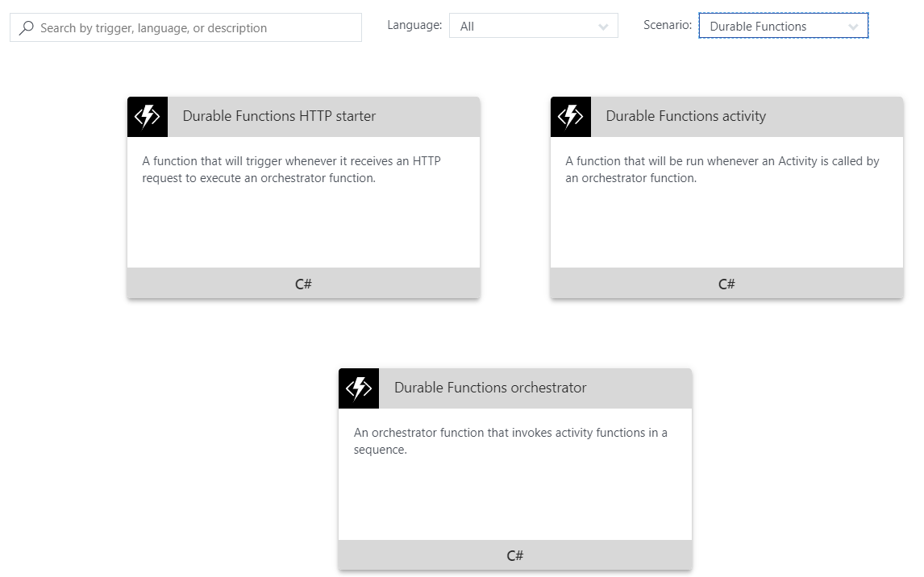
Task: Click the Durable Functions HTTP starter icon
Action: pyautogui.click(x=148, y=117)
